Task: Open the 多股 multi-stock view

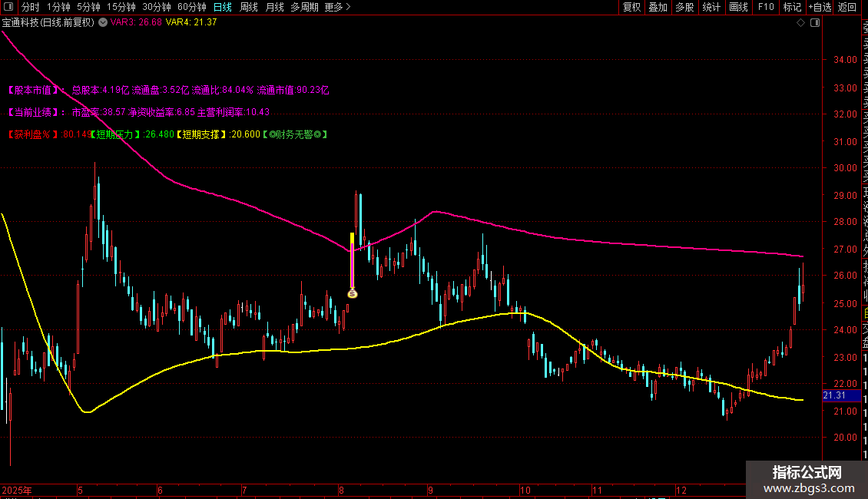Action: click(684, 7)
